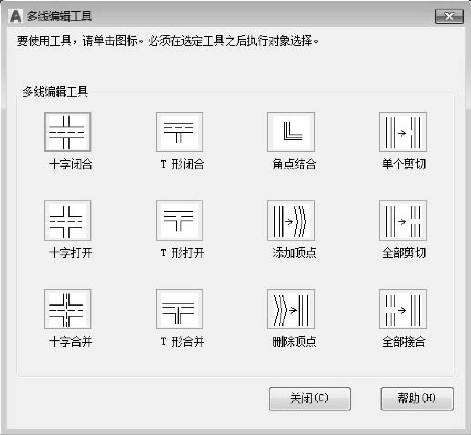Choose the T 形合并 tool icon
This screenshot has width=471, height=435.
point(179,309)
